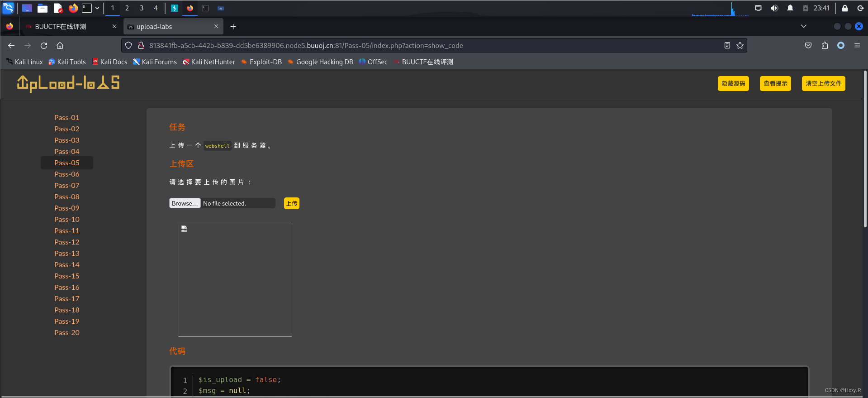Select Pass-15 in the sidebar
This screenshot has width=868, height=398.
tap(67, 276)
